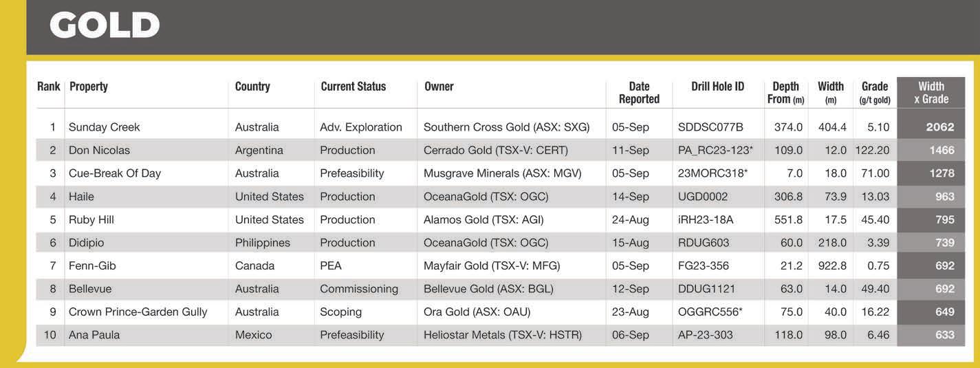Click the 2062 Width x Grade value
The height and width of the screenshot is (368, 980).
tap(941, 127)
